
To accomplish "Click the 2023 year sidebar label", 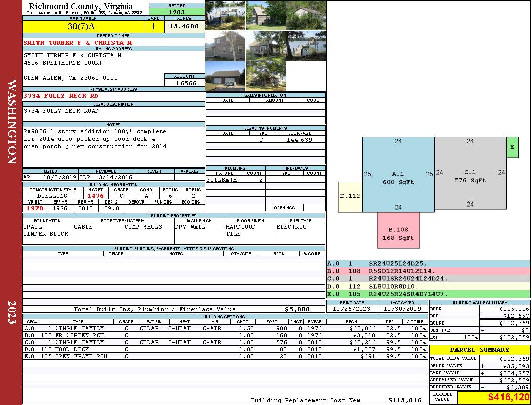I will [x=12, y=312].
